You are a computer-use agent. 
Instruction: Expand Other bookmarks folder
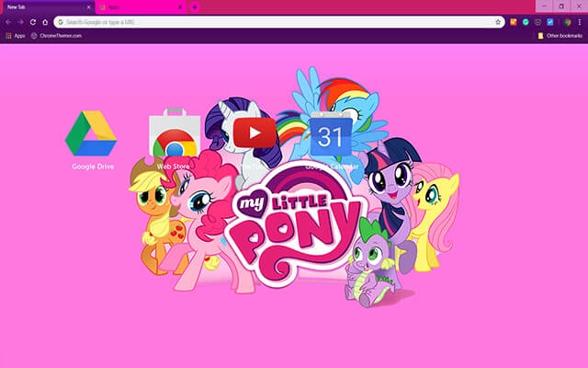click(560, 36)
